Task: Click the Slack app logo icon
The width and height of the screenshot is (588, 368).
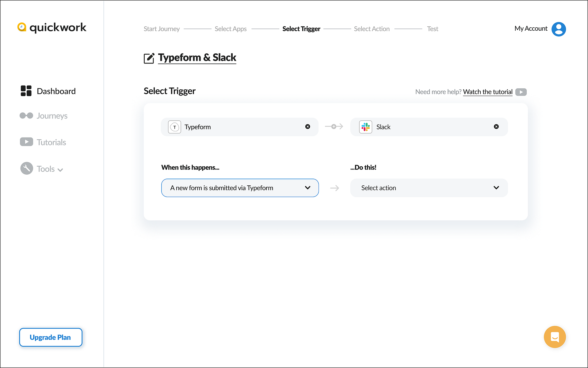Action: [365, 127]
